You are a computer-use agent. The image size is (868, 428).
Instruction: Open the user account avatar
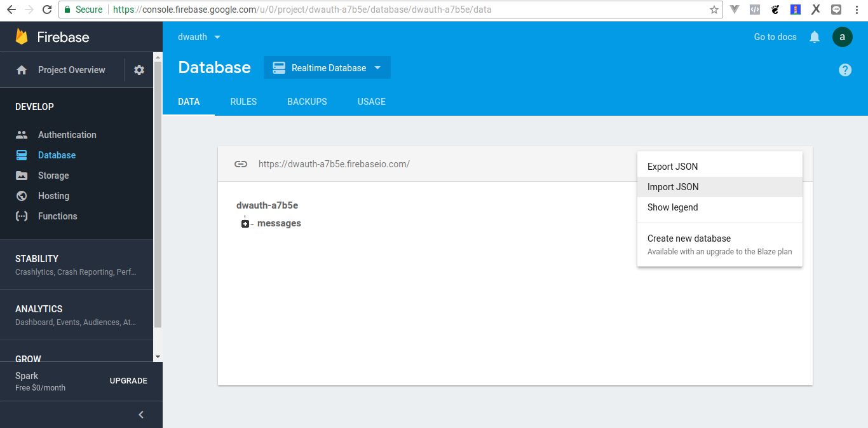tap(842, 37)
